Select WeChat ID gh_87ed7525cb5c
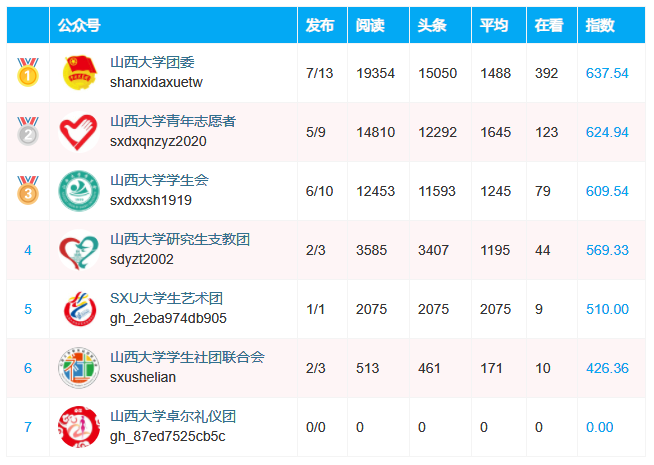This screenshot has width=654, height=465. pos(167,437)
